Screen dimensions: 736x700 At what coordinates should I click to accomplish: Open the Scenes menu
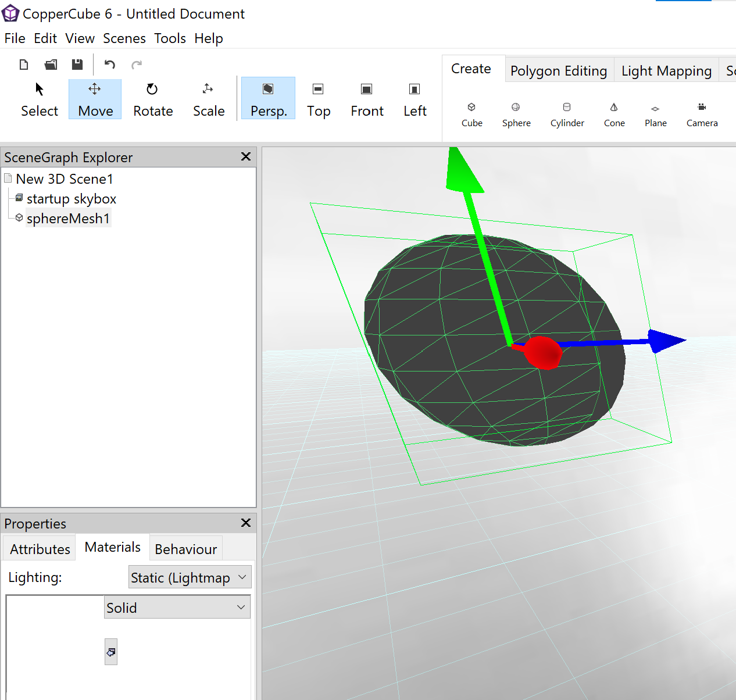pos(124,38)
